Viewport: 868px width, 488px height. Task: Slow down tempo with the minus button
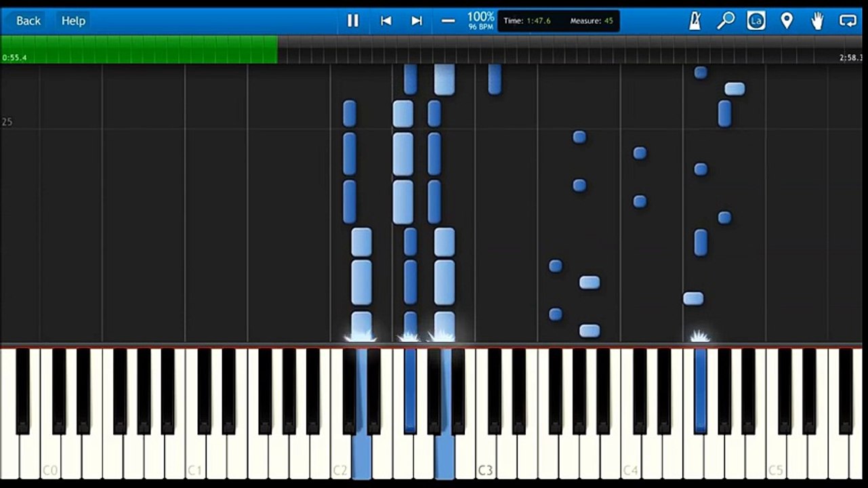point(448,20)
